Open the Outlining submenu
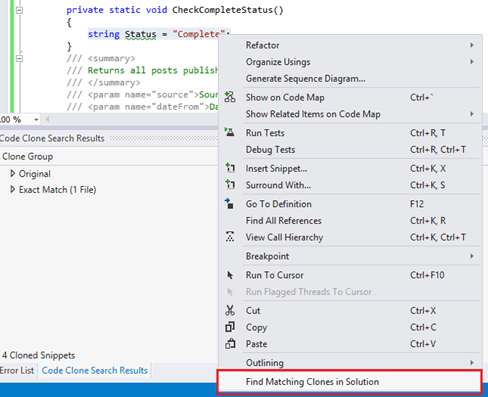This screenshot has height=397, width=488. point(350,363)
